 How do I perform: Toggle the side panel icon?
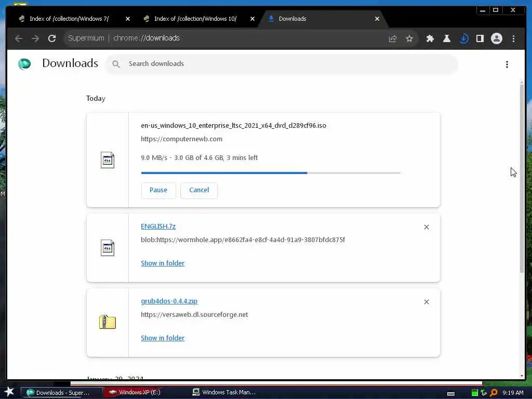pyautogui.click(x=480, y=38)
